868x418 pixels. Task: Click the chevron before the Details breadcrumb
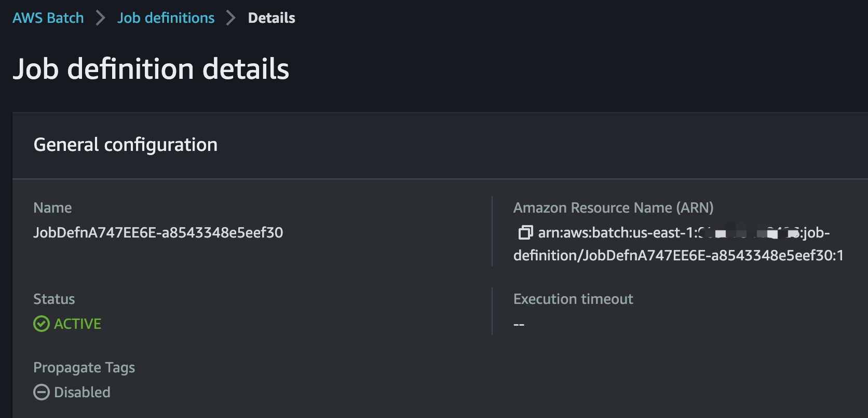(229, 18)
